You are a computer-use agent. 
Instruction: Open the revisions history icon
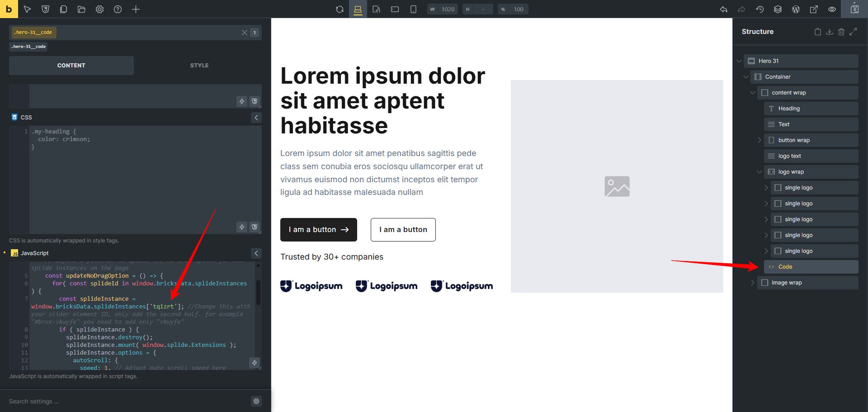[760, 9]
